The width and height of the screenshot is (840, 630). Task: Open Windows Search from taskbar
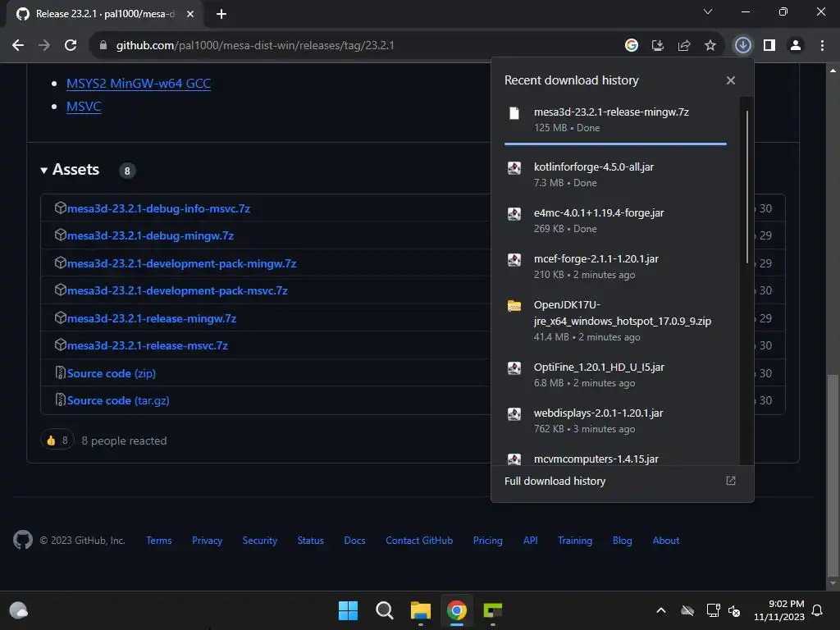384,610
